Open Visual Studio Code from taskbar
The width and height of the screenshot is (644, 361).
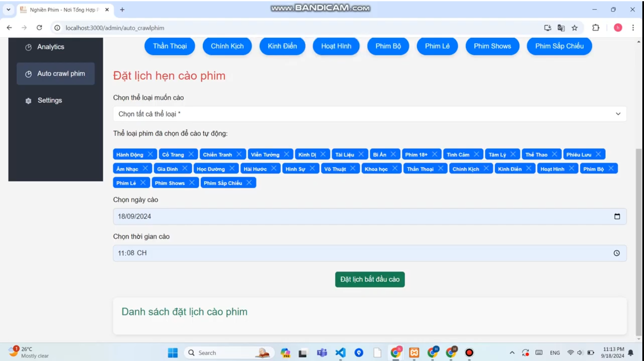point(341,353)
